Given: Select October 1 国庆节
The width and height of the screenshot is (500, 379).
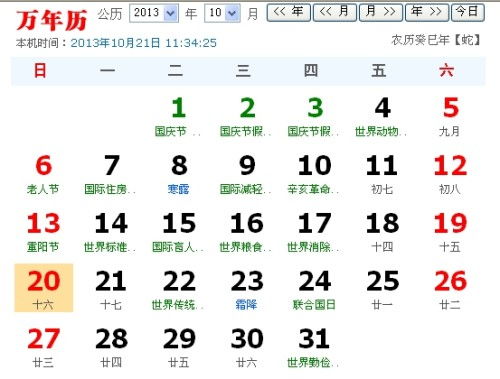Looking at the screenshot, I should point(179,116).
